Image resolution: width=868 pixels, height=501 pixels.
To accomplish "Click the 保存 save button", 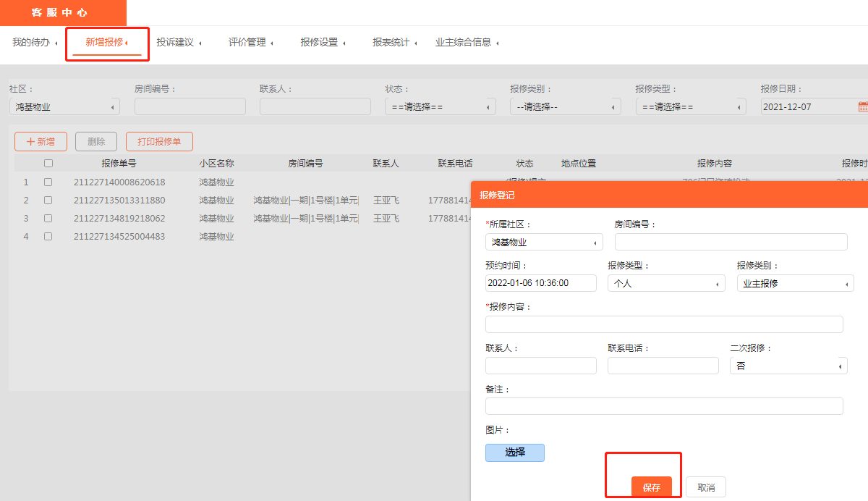I will 651,487.
